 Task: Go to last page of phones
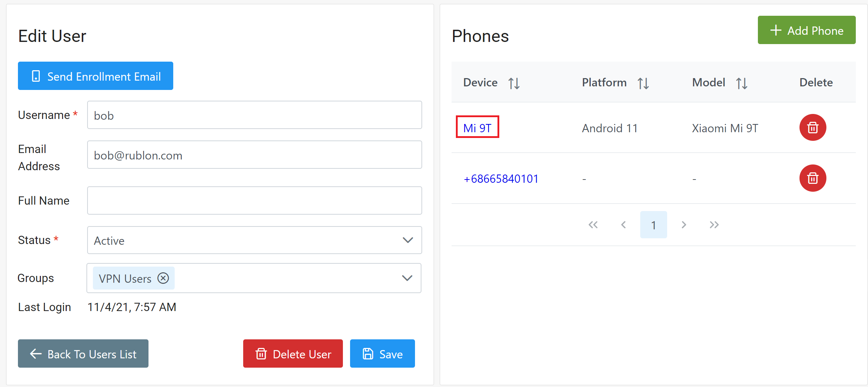(714, 225)
